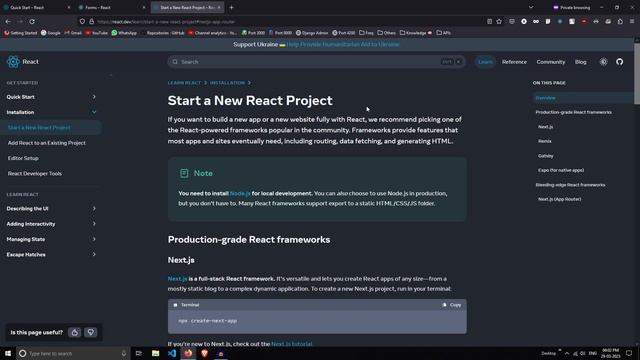The image size is (640, 360).
Task: Close the Start a New React Project tab
Action: pos(219,7)
